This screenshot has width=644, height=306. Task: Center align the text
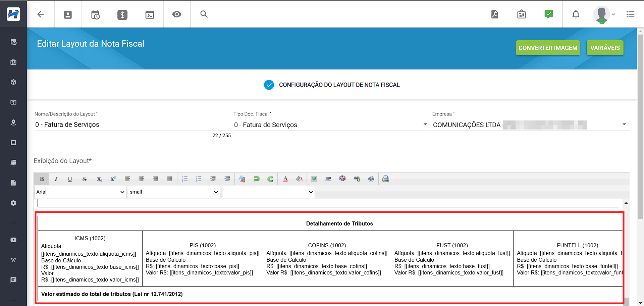pyautogui.click(x=141, y=179)
